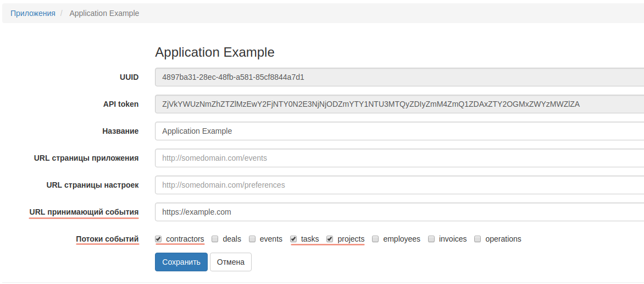Tick the employees checkbox

click(375, 239)
